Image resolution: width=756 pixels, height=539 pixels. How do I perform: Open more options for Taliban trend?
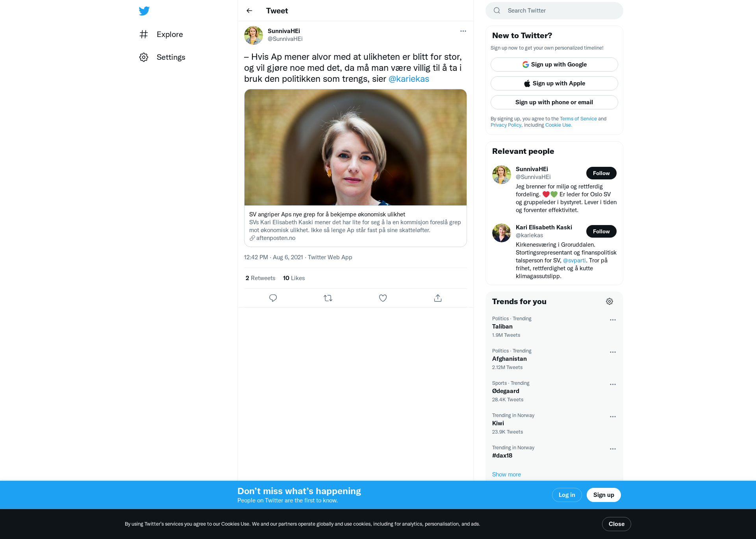(613, 320)
